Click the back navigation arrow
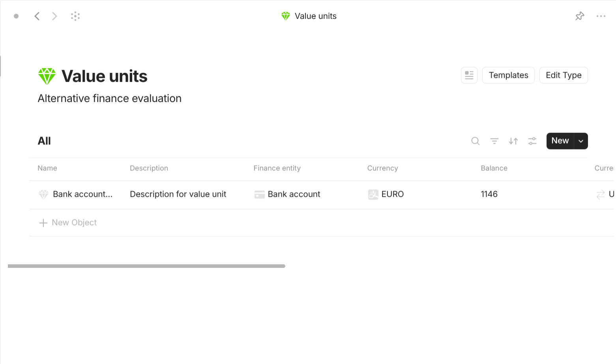Image resolution: width=616 pixels, height=364 pixels. coord(37,16)
